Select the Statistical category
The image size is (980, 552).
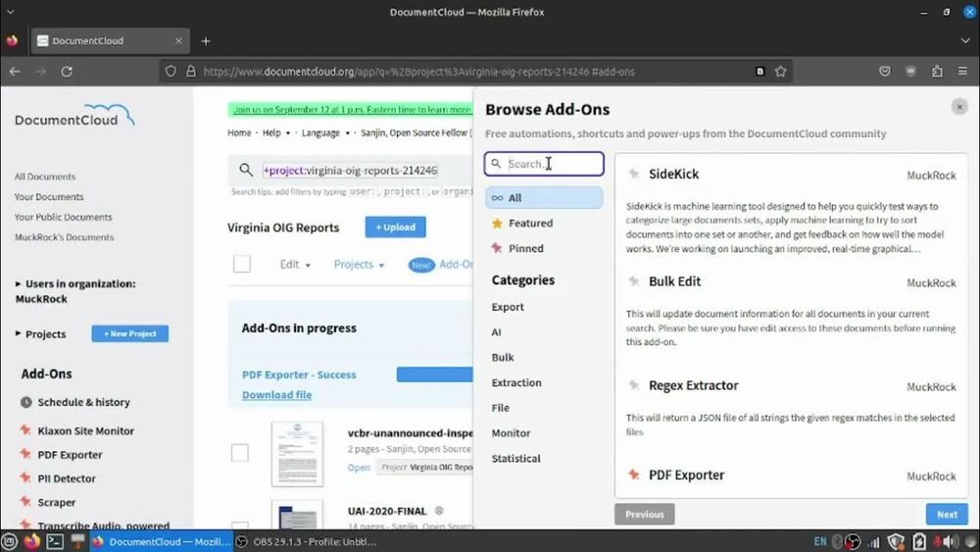pyautogui.click(x=515, y=458)
